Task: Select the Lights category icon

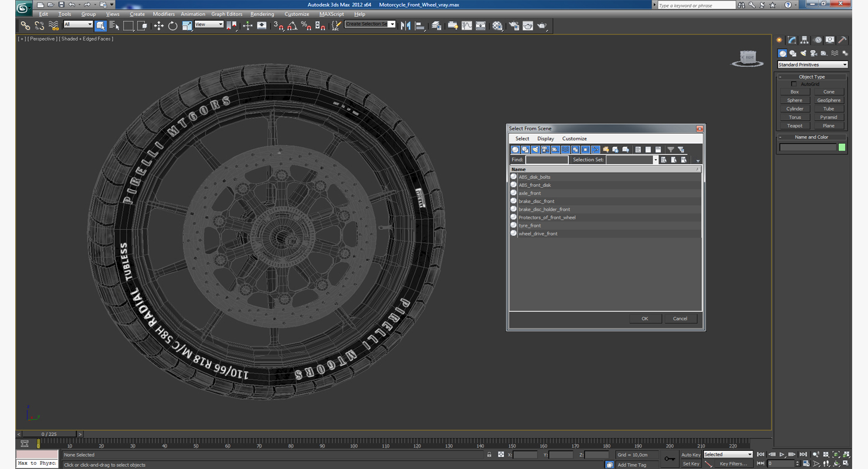Action: [x=803, y=53]
